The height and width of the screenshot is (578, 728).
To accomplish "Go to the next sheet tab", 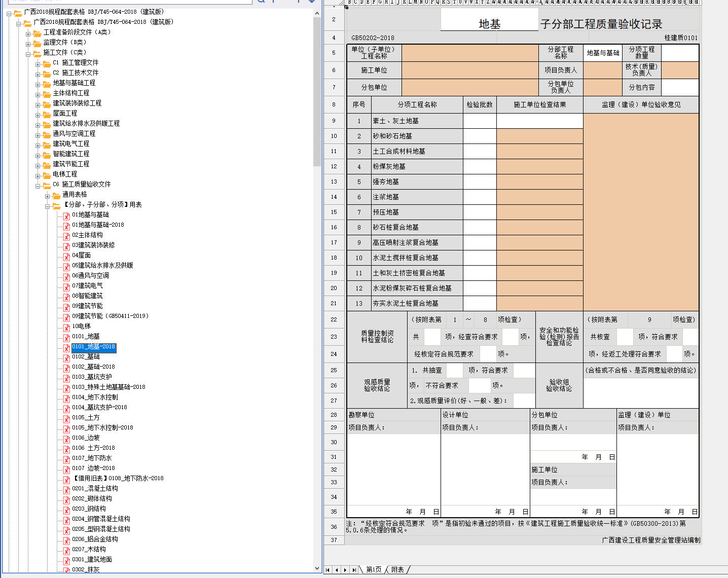I will (x=345, y=570).
